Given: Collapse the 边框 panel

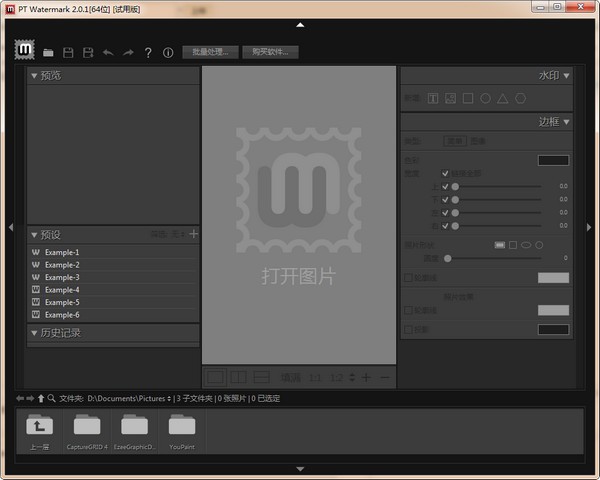Looking at the screenshot, I should pos(566,122).
